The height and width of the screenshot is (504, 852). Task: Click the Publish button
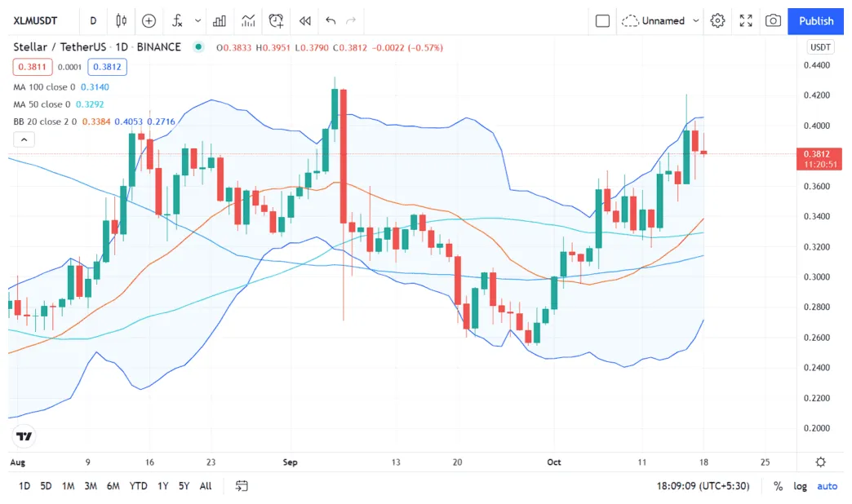coord(815,20)
